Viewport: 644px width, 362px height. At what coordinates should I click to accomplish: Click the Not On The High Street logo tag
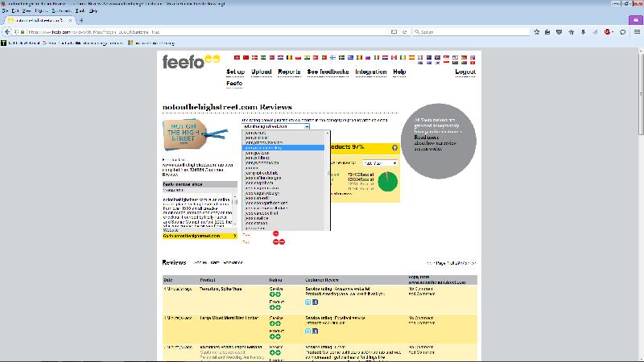(x=195, y=135)
